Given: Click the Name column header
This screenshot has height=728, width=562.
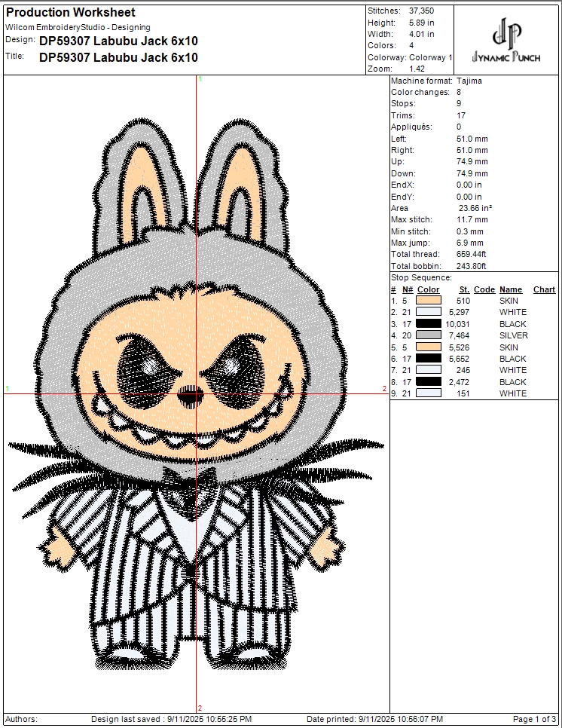Looking at the screenshot, I should pyautogui.click(x=511, y=289).
